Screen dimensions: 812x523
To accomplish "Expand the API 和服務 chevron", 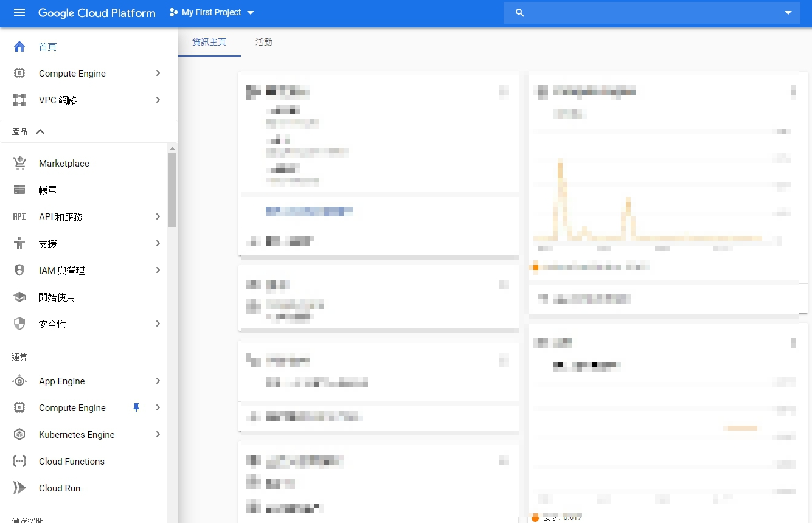I will (x=158, y=216).
